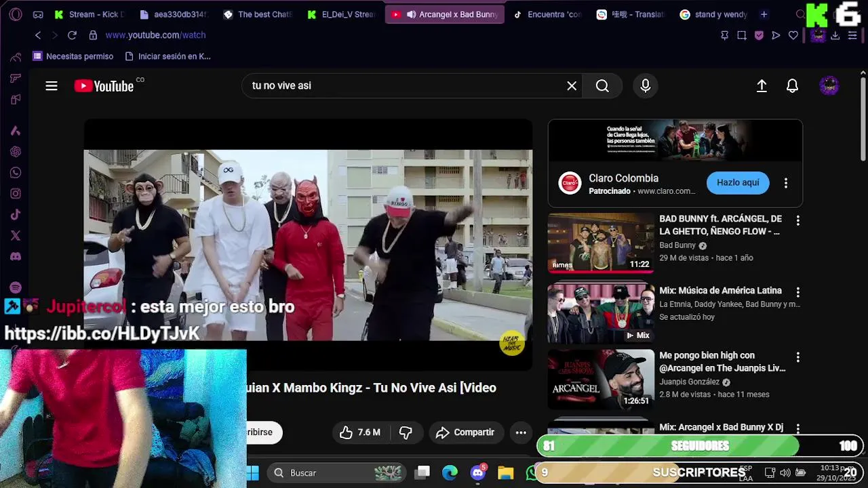Open options for Mix: Música de América Latina

coord(798,292)
